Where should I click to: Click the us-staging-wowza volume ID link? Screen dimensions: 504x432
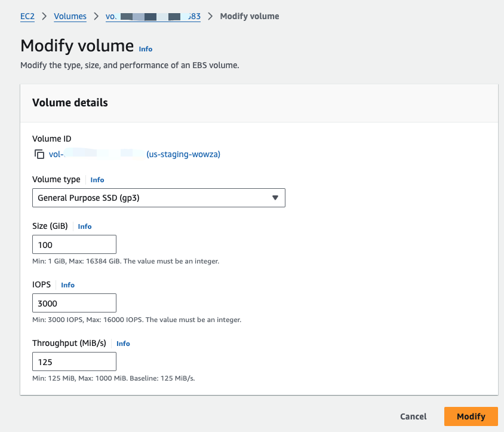point(134,155)
